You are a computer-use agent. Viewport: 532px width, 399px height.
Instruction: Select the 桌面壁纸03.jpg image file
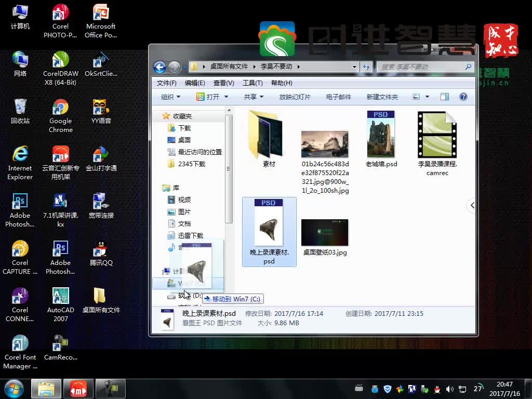tap(325, 237)
